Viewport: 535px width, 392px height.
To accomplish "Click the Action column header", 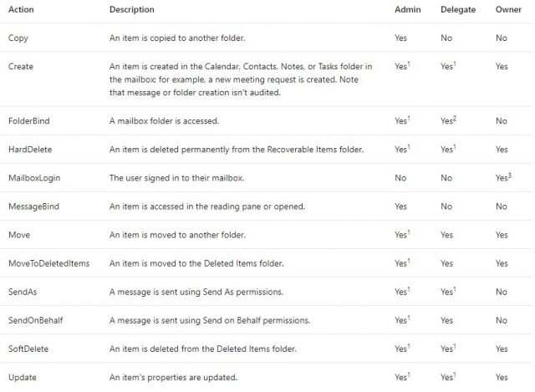I will [x=21, y=9].
